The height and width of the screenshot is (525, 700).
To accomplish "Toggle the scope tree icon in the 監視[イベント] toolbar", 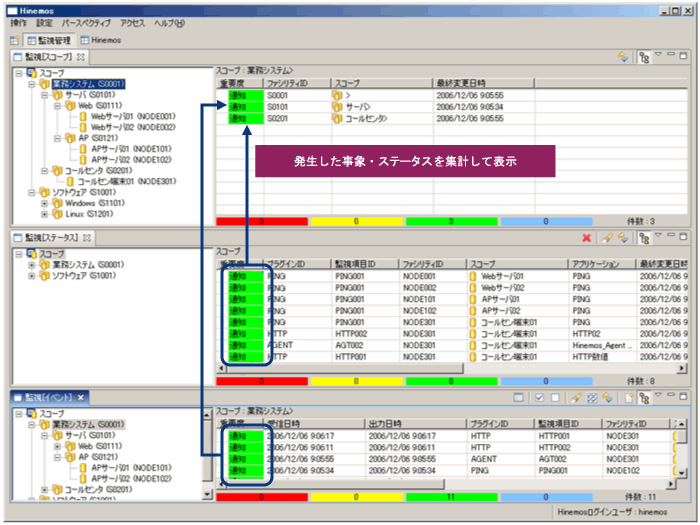I will coord(644,397).
